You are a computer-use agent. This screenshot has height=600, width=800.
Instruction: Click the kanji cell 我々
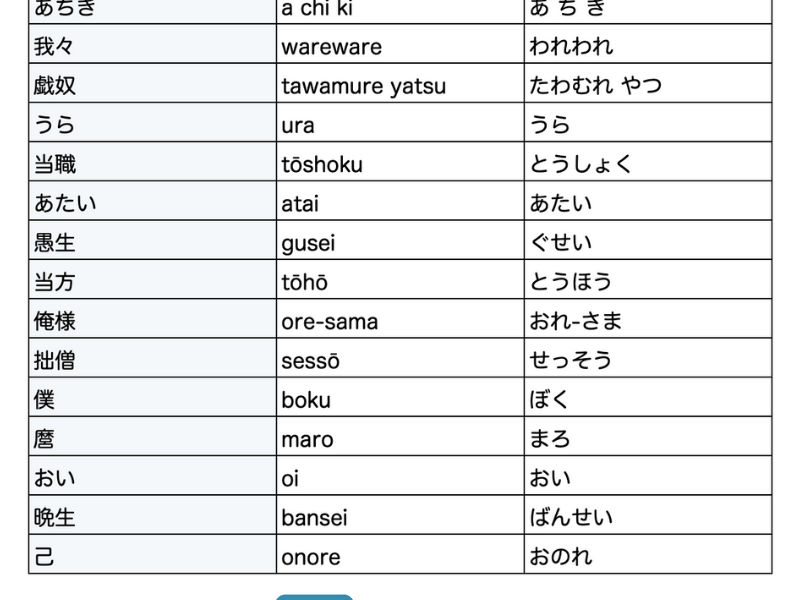(x=152, y=46)
